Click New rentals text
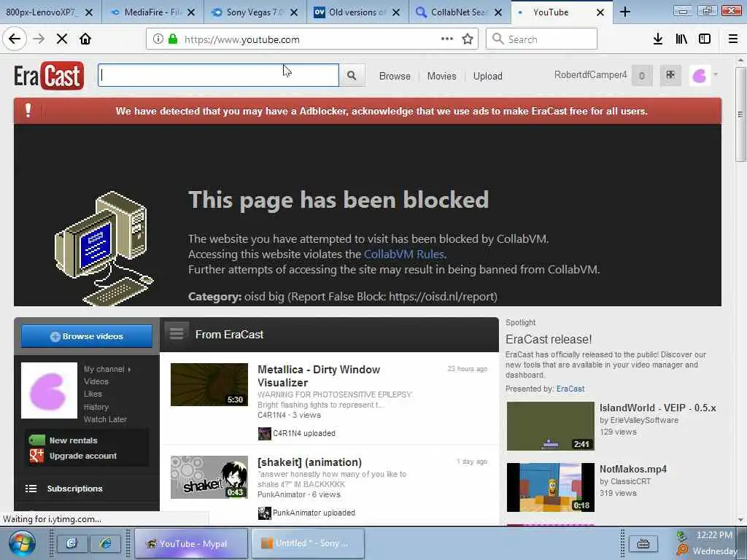This screenshot has width=747, height=560. tap(74, 440)
